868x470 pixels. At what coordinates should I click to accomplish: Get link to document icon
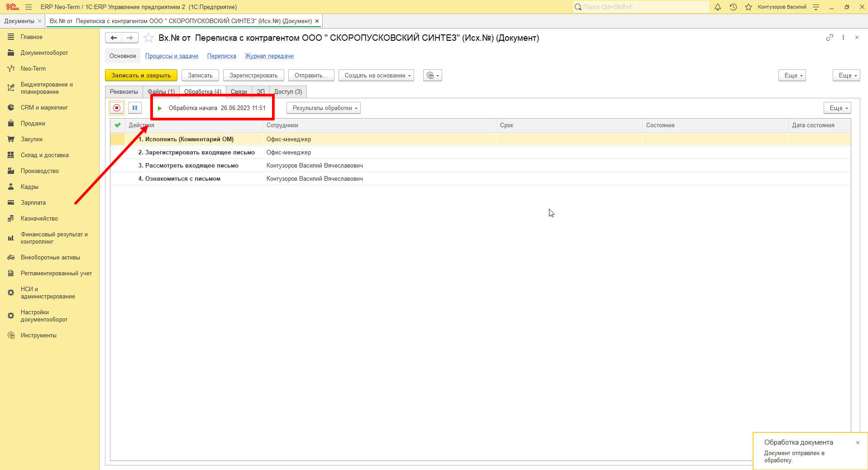830,38
